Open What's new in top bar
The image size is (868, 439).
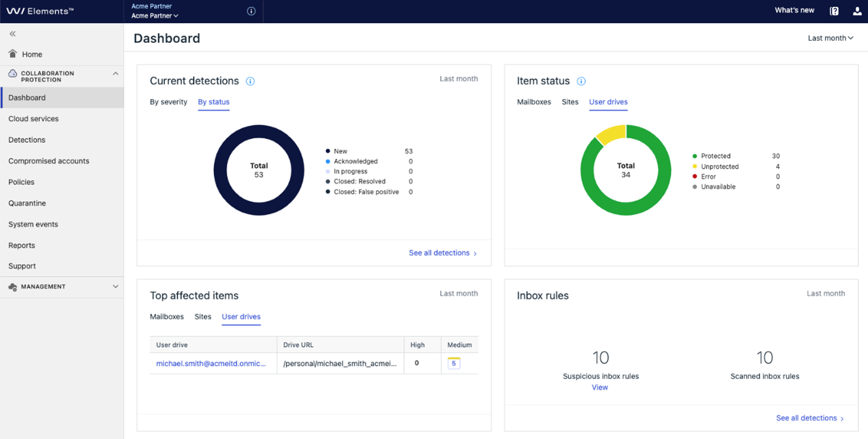tap(794, 11)
